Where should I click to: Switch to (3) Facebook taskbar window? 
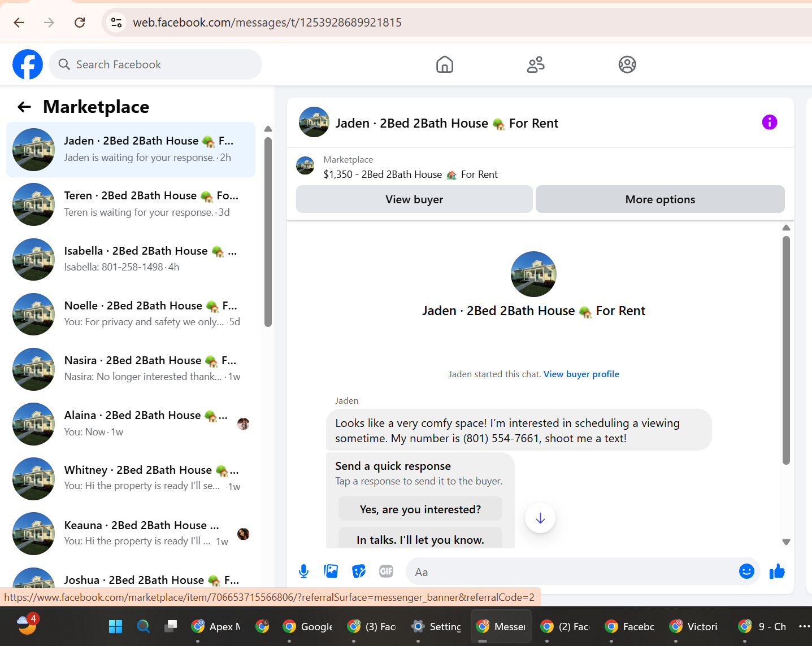coord(372,626)
